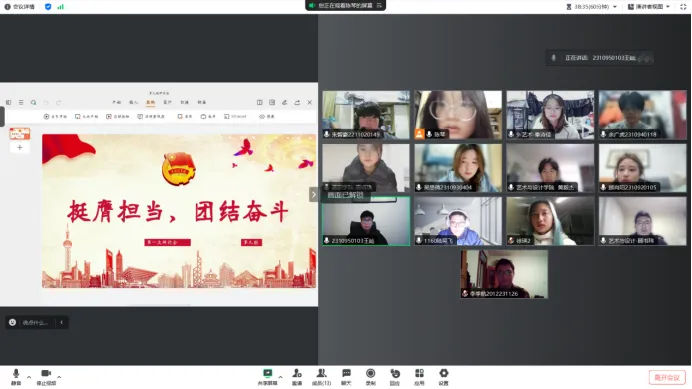Open meeting settings gear icon

pyautogui.click(x=444, y=377)
